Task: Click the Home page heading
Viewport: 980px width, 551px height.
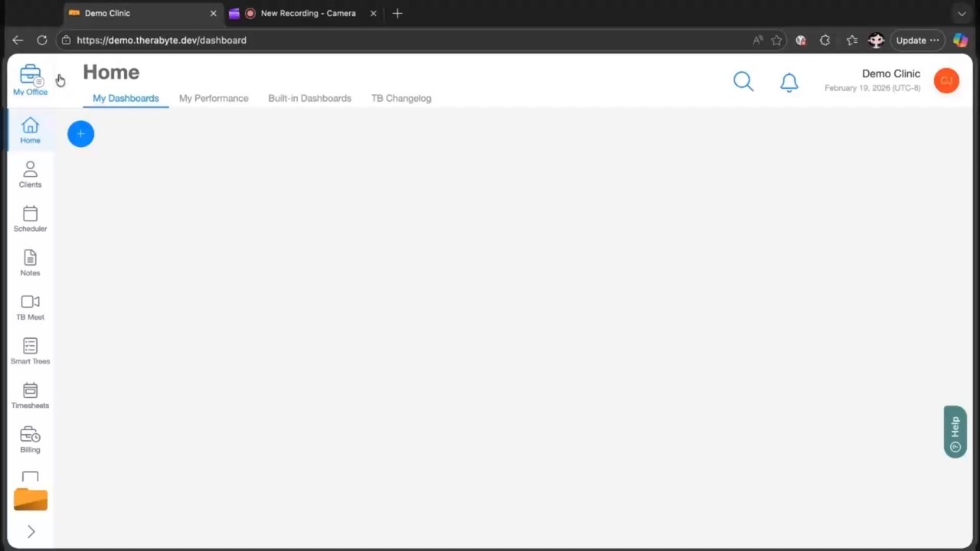Action: (x=111, y=72)
